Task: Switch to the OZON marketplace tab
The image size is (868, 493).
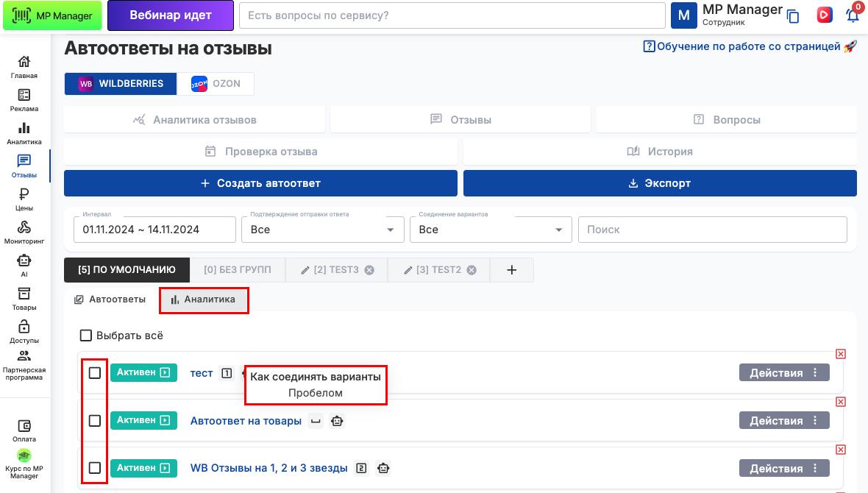Action: (x=216, y=84)
